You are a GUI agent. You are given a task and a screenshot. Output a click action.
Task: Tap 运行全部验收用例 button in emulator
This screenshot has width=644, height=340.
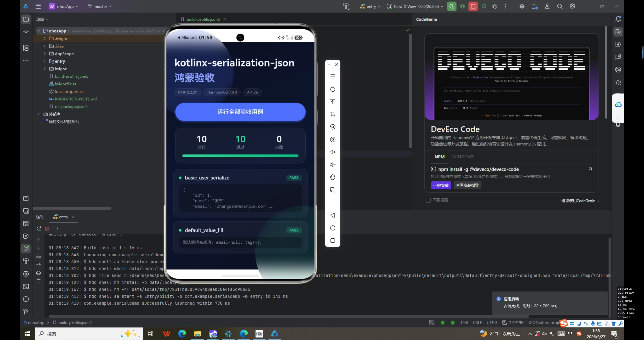(240, 112)
